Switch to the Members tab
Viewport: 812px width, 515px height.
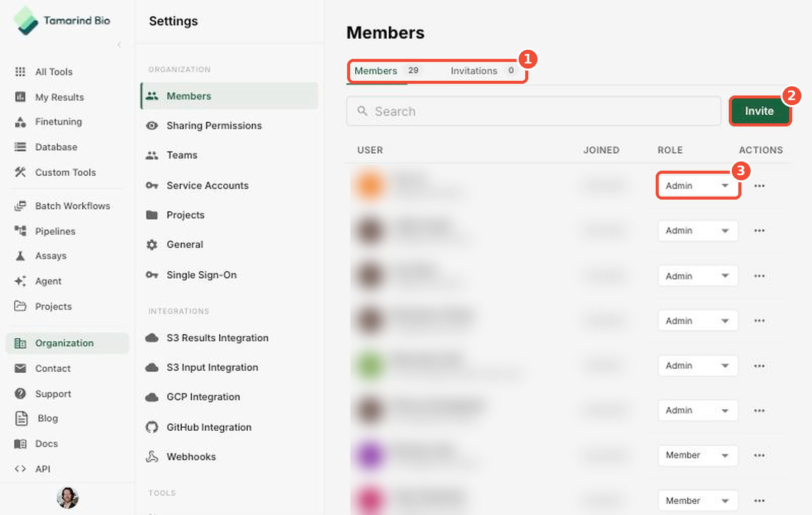(387, 71)
